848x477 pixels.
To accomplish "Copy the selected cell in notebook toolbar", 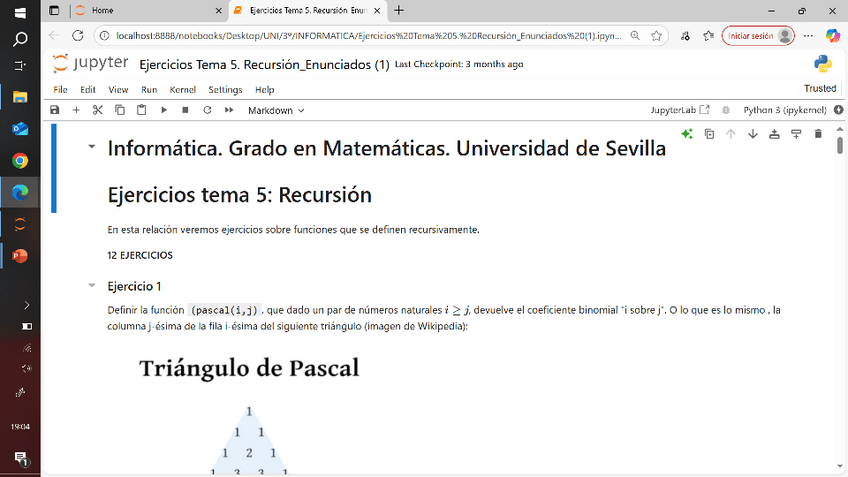I will (x=120, y=110).
